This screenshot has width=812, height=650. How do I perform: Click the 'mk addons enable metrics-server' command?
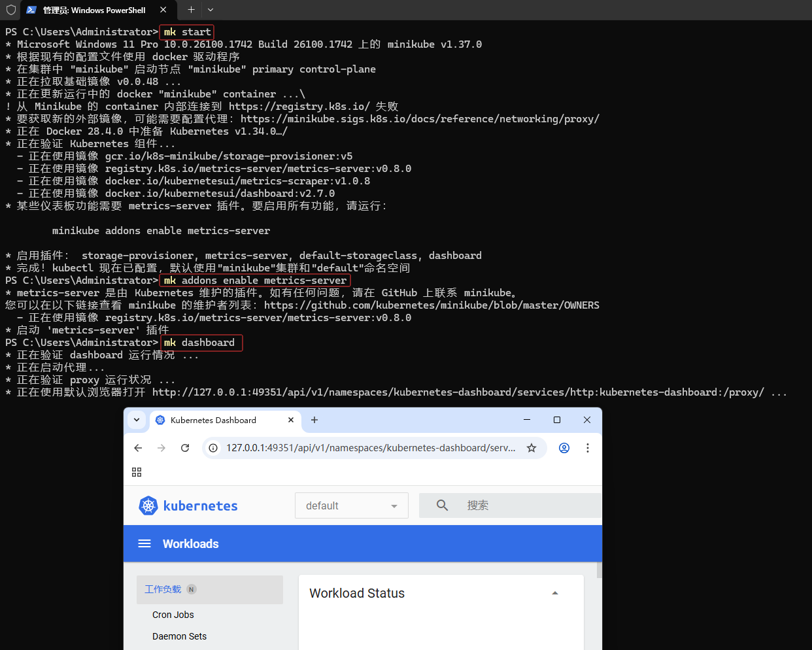coord(255,281)
